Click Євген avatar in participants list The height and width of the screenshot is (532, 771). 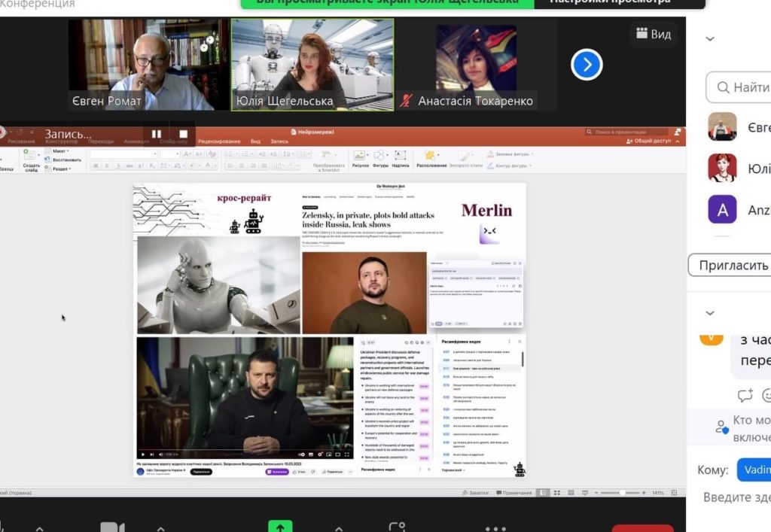[x=722, y=126]
